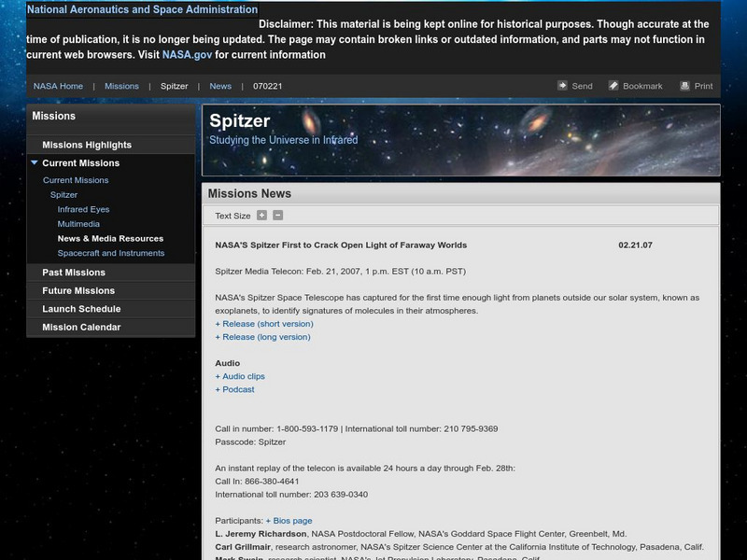The height and width of the screenshot is (560, 747).
Task: Select the bold Current Missions header
Action: (x=80, y=162)
